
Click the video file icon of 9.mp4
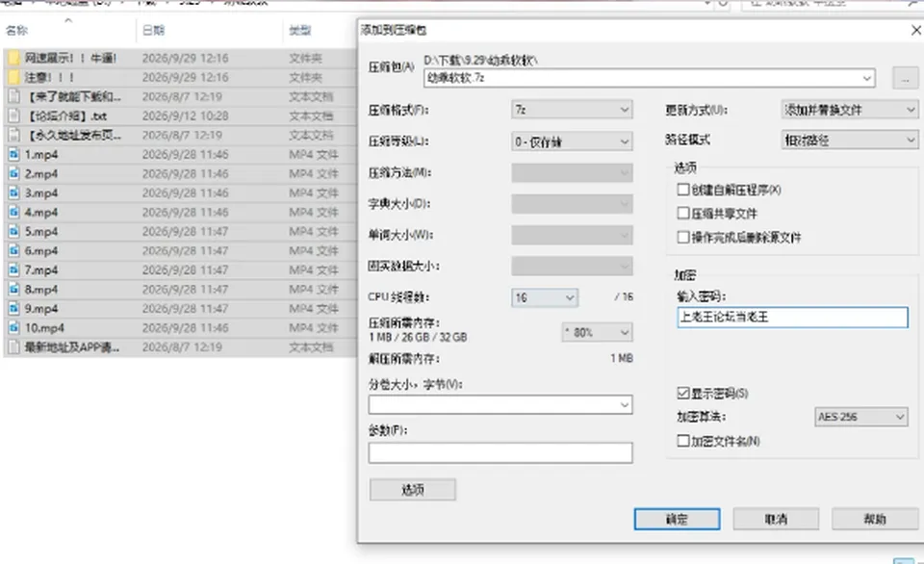(14, 308)
